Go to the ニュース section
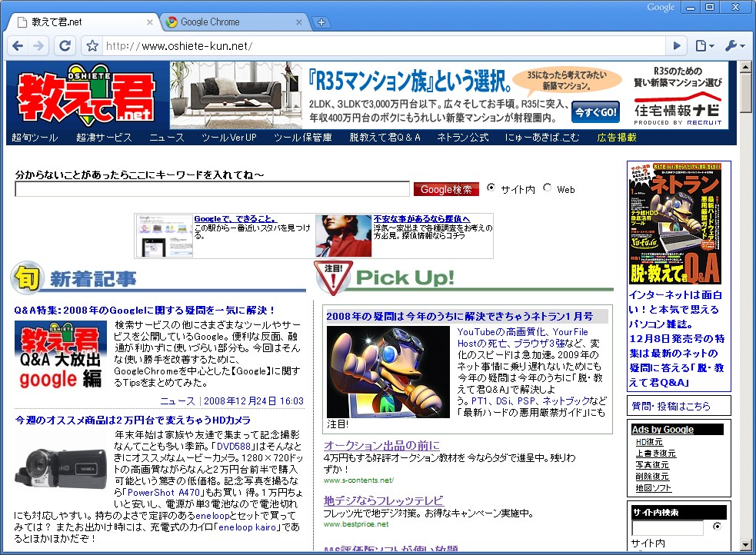Image resolution: width=756 pixels, height=555 pixels. pos(166,138)
